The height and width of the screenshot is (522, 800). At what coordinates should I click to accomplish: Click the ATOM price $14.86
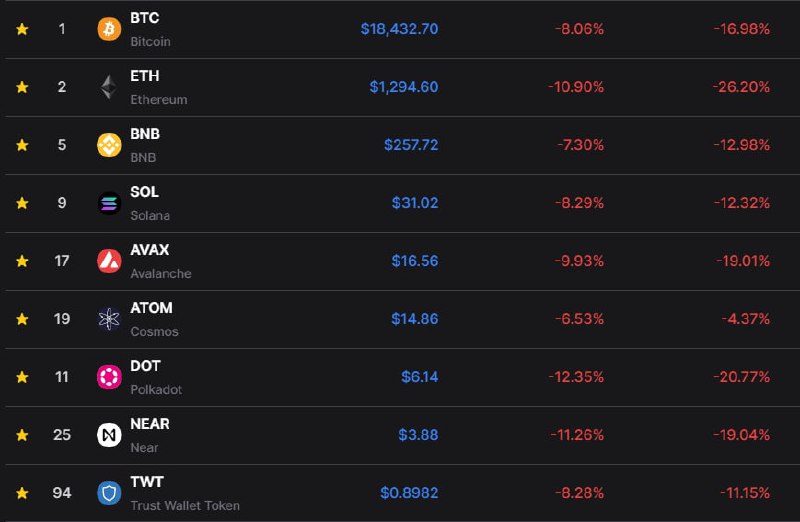point(414,319)
